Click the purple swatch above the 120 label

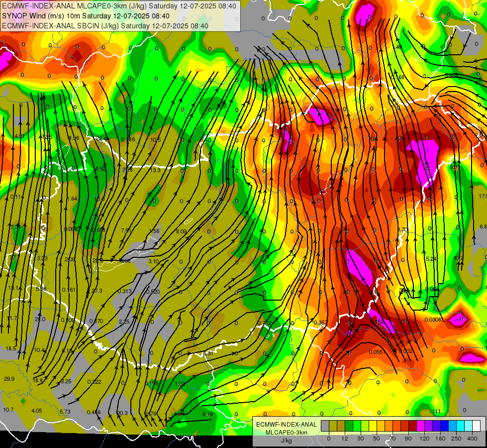429,426
